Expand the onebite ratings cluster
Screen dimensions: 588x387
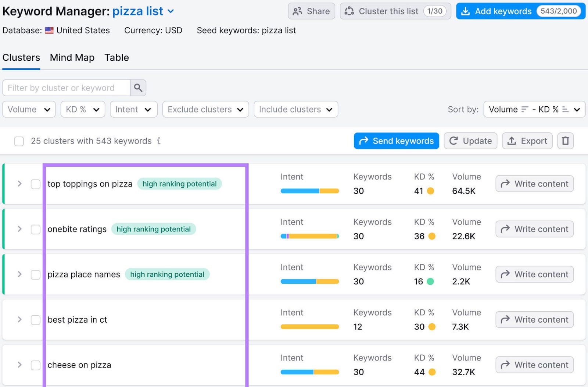(19, 229)
